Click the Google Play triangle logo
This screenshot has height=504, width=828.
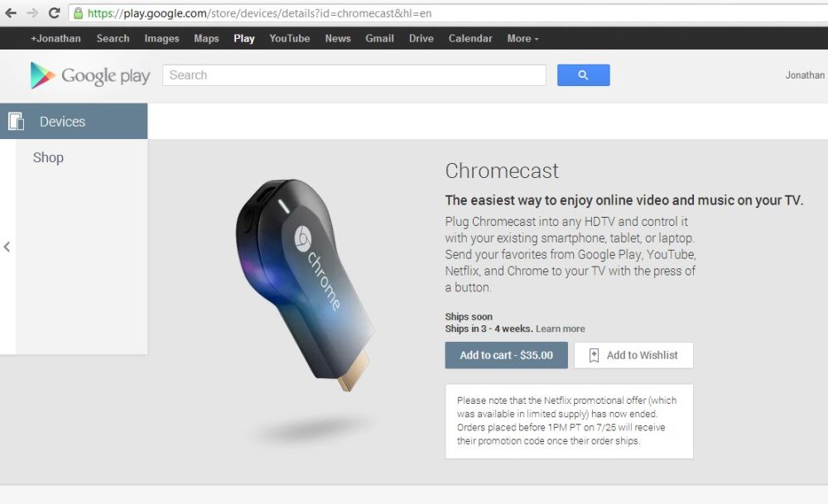pos(42,75)
